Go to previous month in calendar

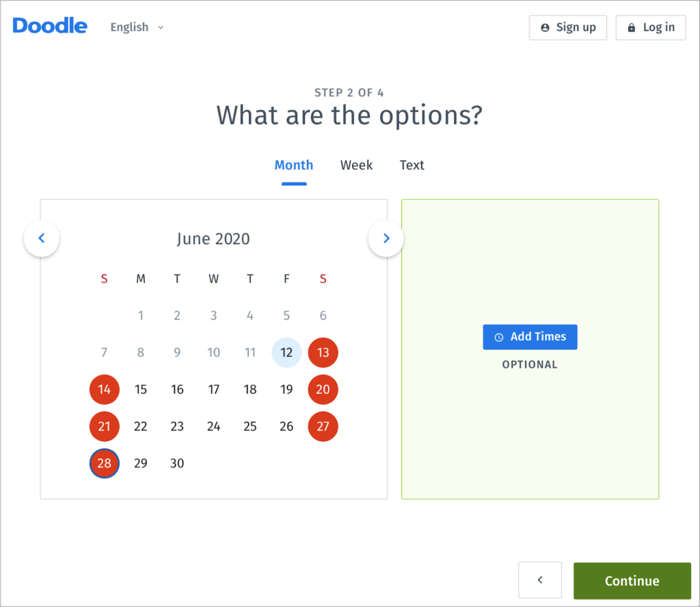(42, 239)
